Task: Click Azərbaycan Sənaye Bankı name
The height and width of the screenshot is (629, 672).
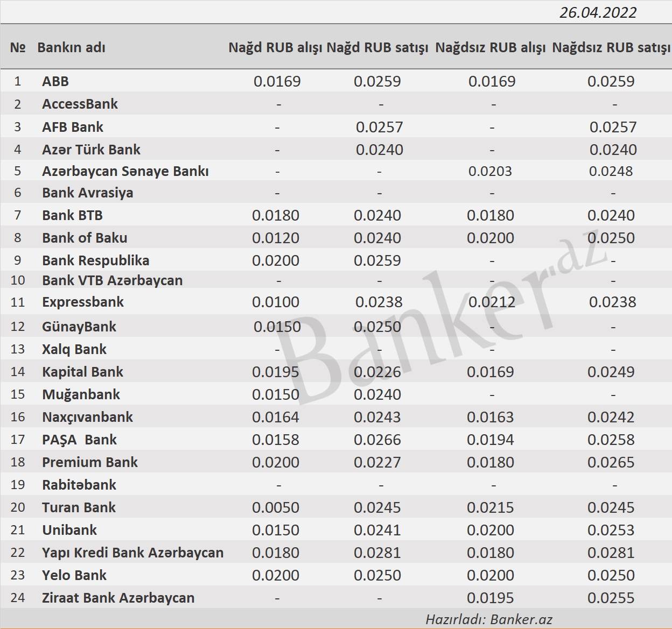Action: (125, 171)
